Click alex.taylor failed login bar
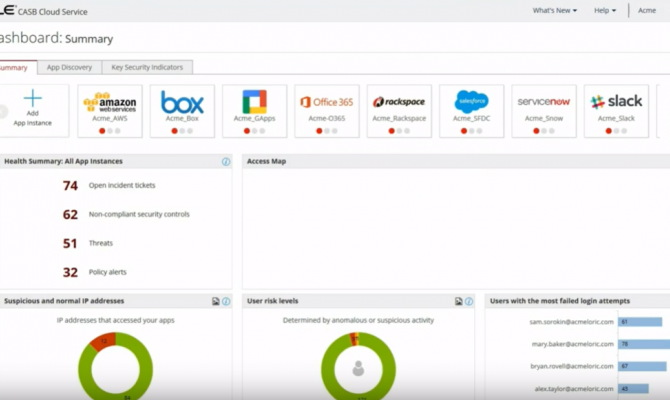670x400 pixels. tap(633, 388)
